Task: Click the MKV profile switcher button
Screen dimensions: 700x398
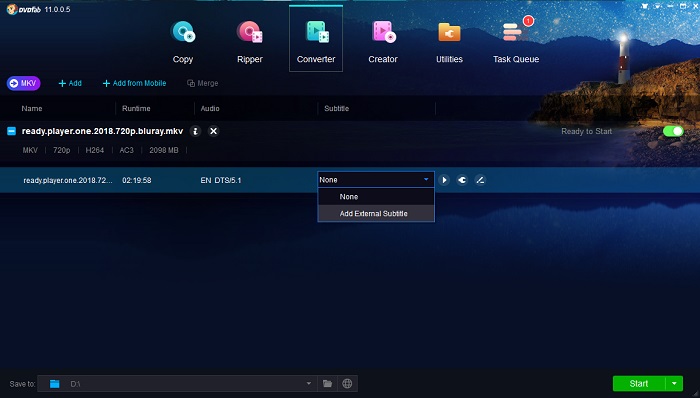Action: pyautogui.click(x=24, y=83)
